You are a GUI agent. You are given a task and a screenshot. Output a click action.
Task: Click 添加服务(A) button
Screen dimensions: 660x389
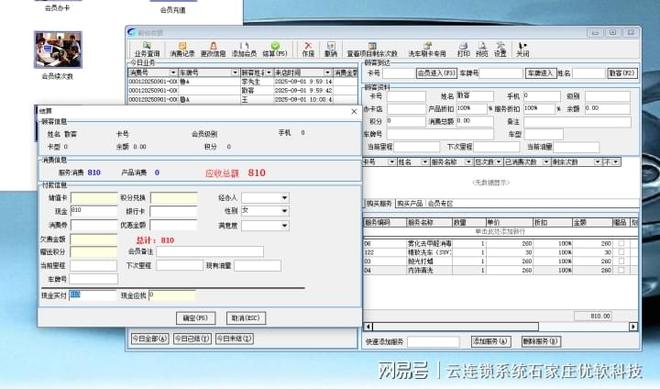(491, 341)
